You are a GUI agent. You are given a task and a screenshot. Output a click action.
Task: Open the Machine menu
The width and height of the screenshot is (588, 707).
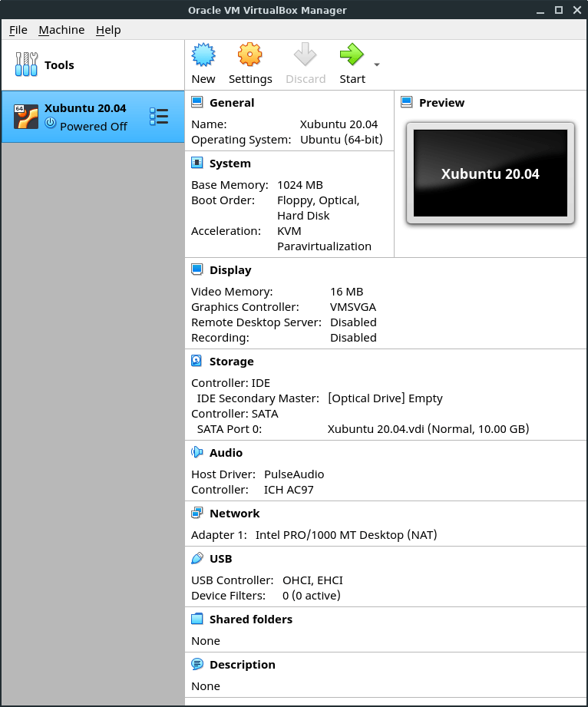pyautogui.click(x=61, y=30)
